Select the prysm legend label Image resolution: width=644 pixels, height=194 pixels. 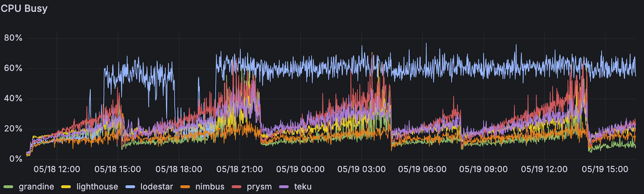pos(259,187)
